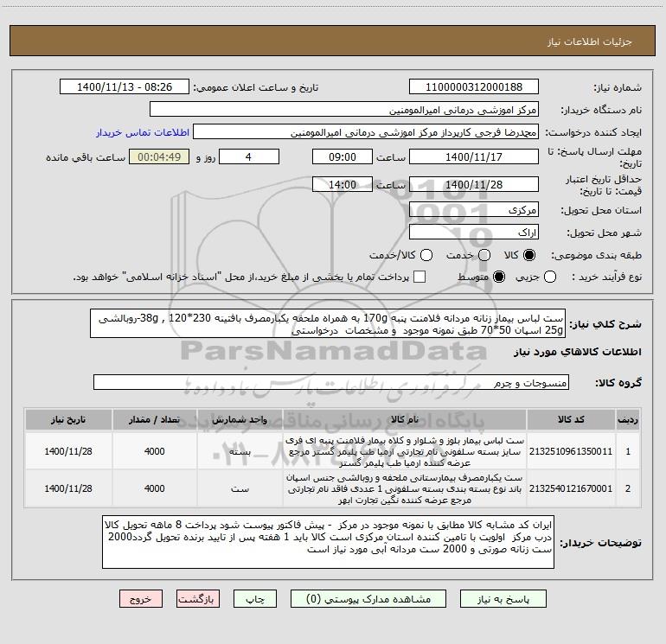
Task: Click the price validity time 14:00
Action: tap(343, 185)
